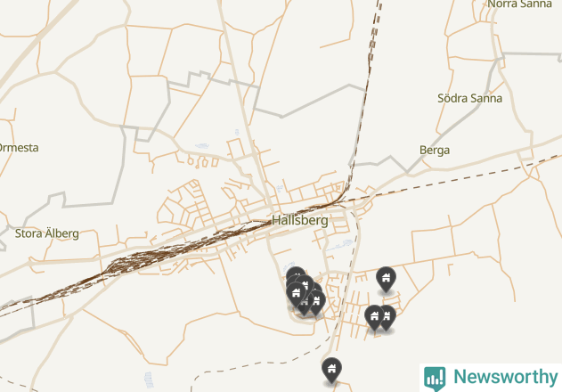Click the frontmost house marker in the western cluster
Screen dimensions: 562x392
pos(296,294)
